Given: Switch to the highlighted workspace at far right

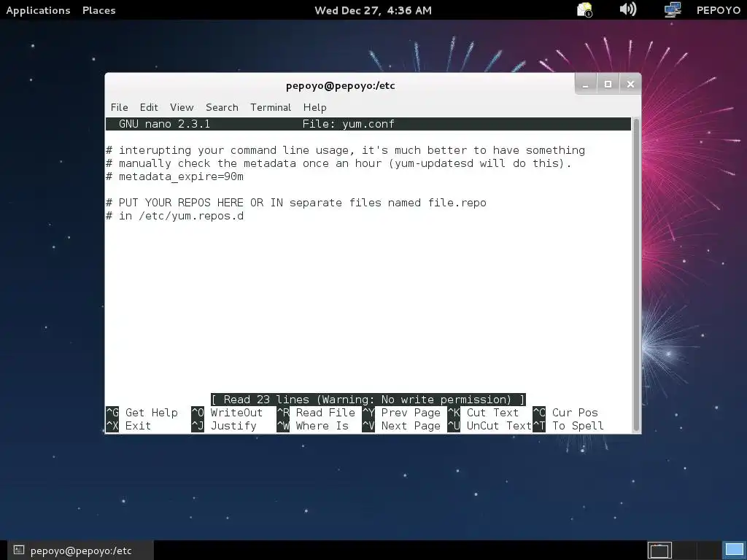Looking at the screenshot, I should point(734,551).
